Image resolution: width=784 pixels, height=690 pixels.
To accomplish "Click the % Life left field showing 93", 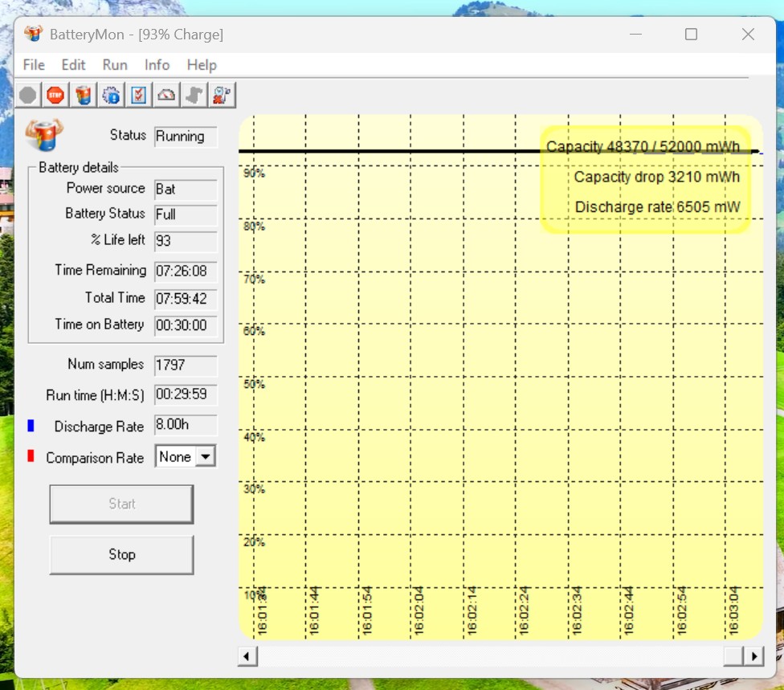I will 186,241.
